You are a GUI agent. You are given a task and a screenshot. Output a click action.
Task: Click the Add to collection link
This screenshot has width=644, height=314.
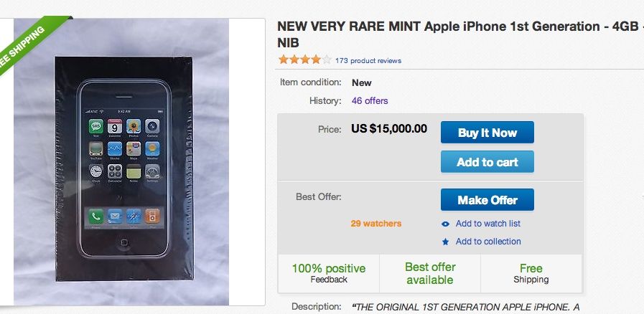point(488,242)
